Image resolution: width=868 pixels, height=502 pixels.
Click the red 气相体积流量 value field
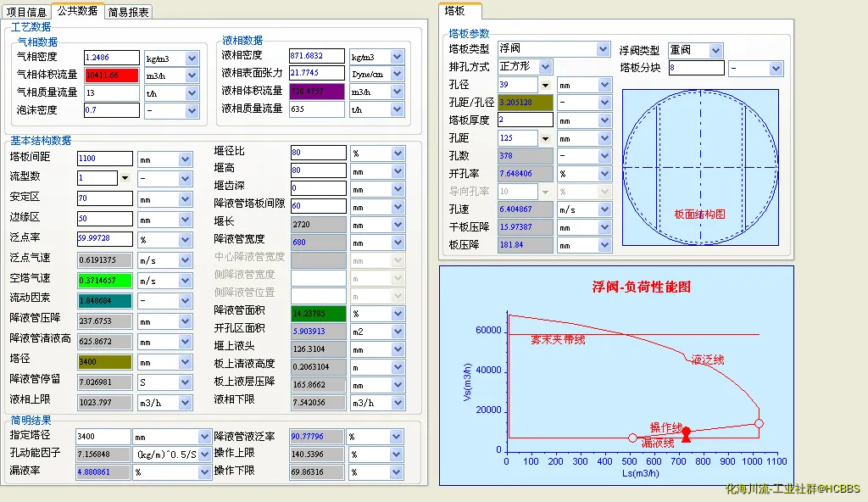pyautogui.click(x=111, y=75)
